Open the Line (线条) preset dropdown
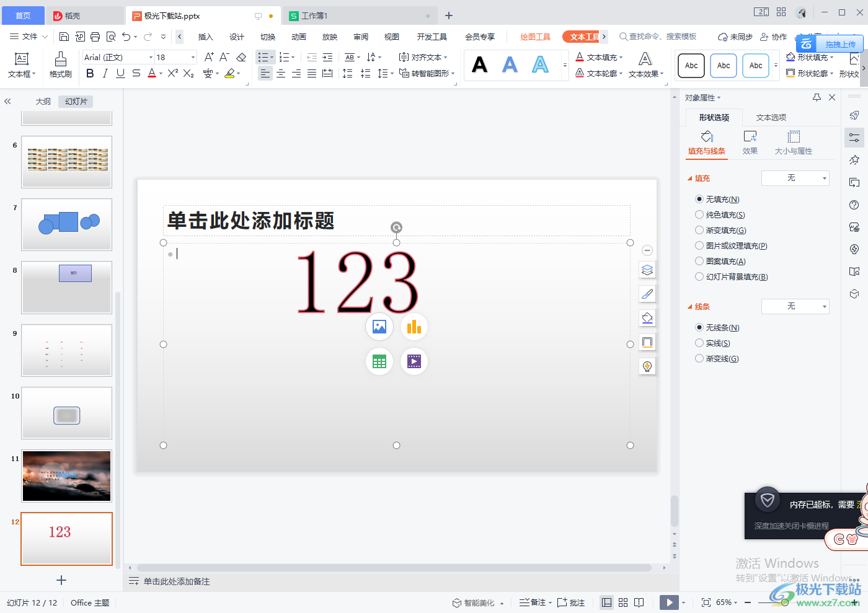 (x=795, y=306)
